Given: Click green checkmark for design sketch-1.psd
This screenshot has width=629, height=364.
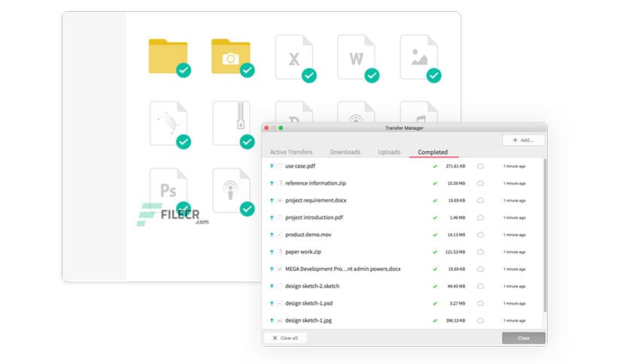Looking at the screenshot, I should pyautogui.click(x=435, y=304).
